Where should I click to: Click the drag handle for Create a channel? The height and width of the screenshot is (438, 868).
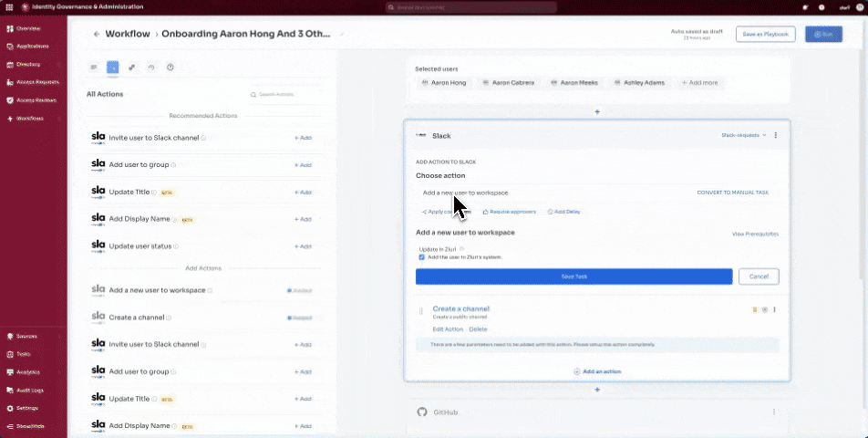point(420,311)
